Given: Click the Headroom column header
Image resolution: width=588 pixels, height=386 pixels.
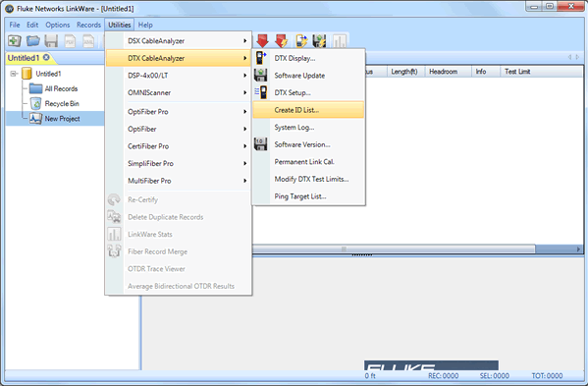Looking at the screenshot, I should pyautogui.click(x=448, y=72).
